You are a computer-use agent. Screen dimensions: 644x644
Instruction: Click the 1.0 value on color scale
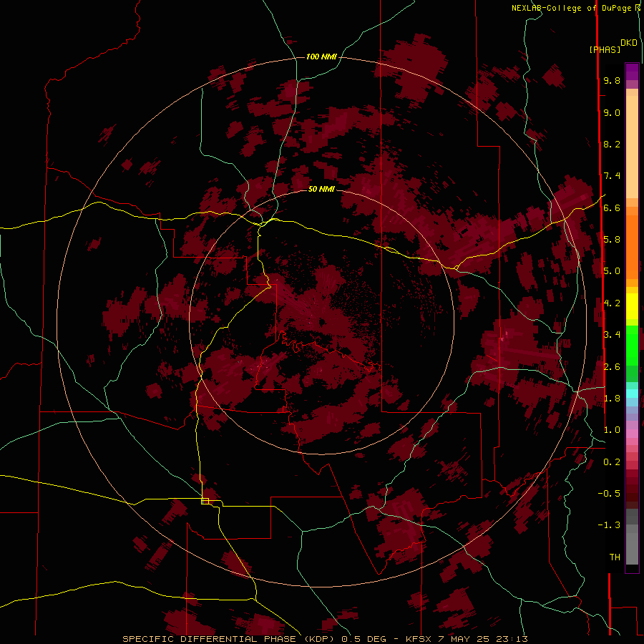[612, 430]
